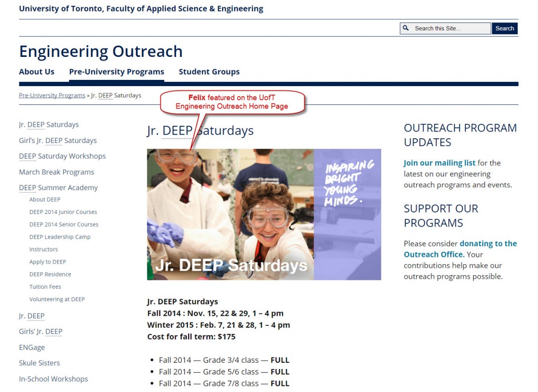Image resolution: width=538 pixels, height=392 pixels.
Task: Click the Engineering Outreach site title
Action: click(101, 52)
